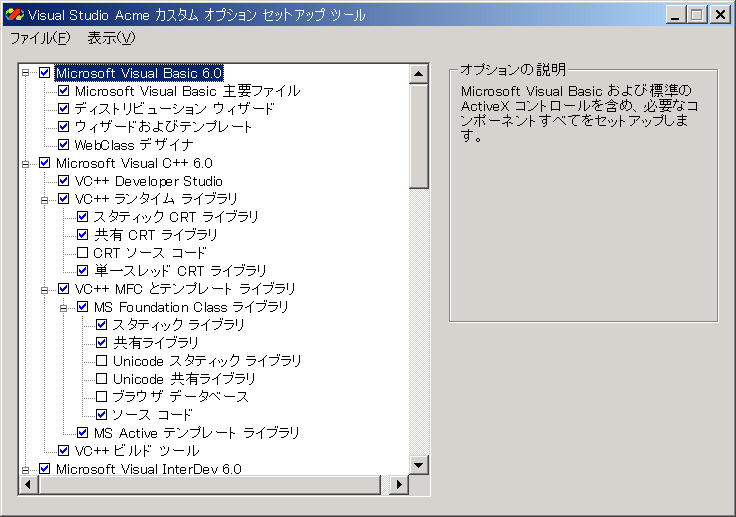Collapse Microsoft Visual InterDev 6.0 node
This screenshot has width=736, height=517.
(x=25, y=469)
